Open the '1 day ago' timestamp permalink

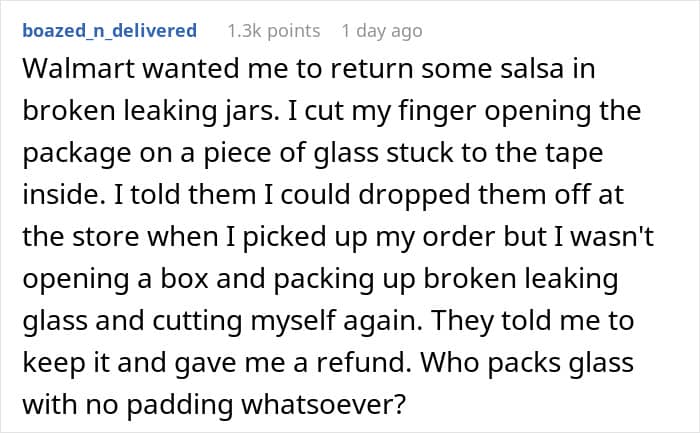tap(381, 31)
